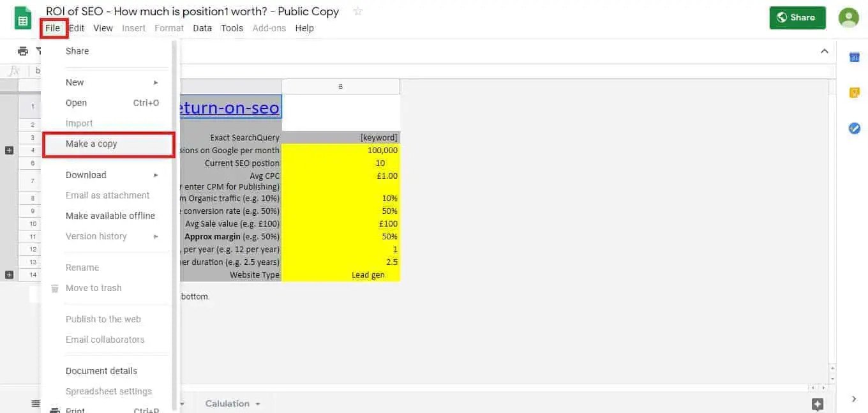Open the Tools menu

[x=232, y=28]
